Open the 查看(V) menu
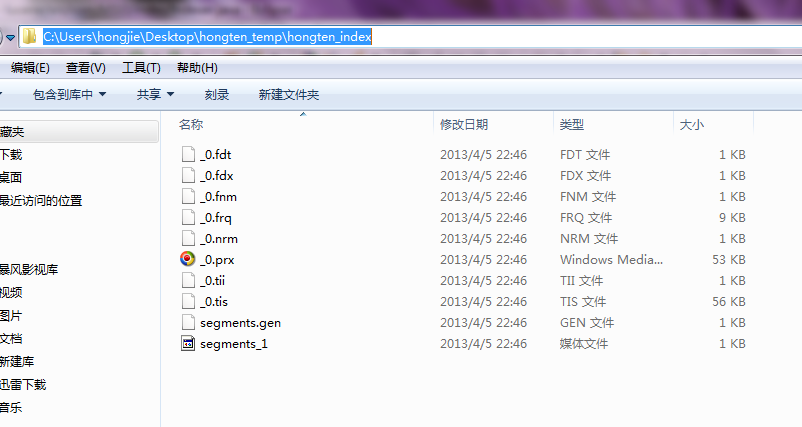This screenshot has height=427, width=802. 85,68
